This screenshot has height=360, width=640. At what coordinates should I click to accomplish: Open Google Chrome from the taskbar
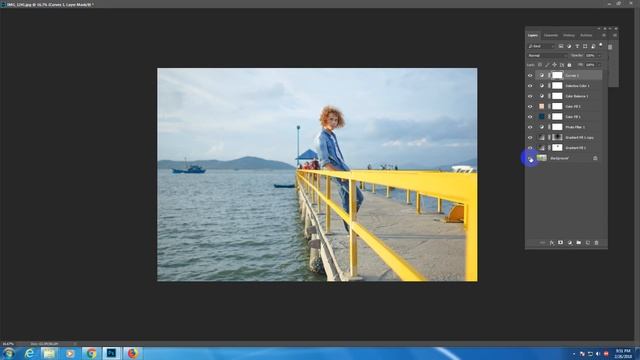tap(91, 353)
